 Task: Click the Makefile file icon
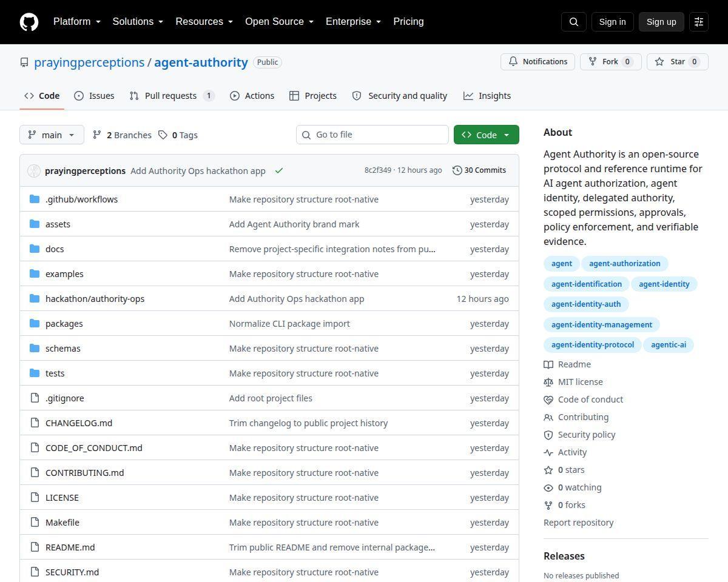(x=35, y=522)
